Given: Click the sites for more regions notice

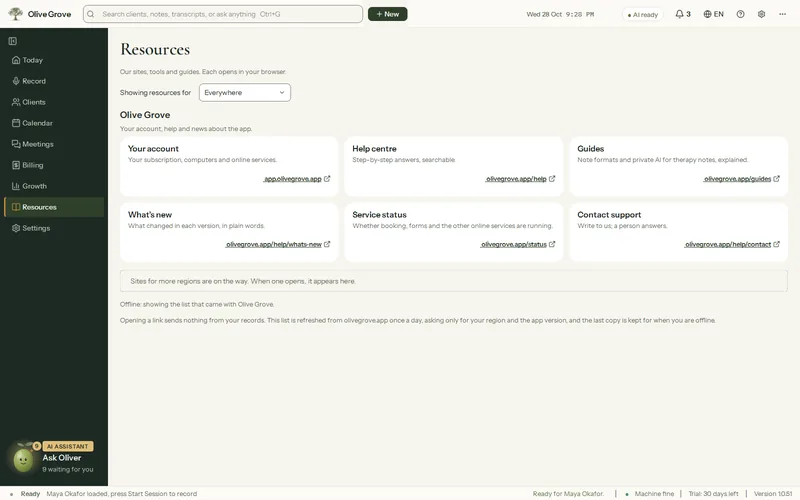Looking at the screenshot, I should [x=454, y=281].
